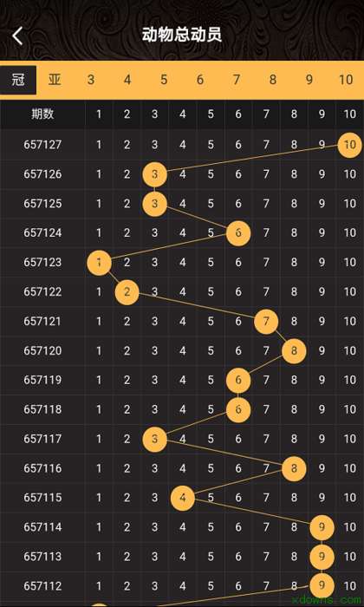
Task: Click the 动物总动员 page title
Action: tap(182, 35)
